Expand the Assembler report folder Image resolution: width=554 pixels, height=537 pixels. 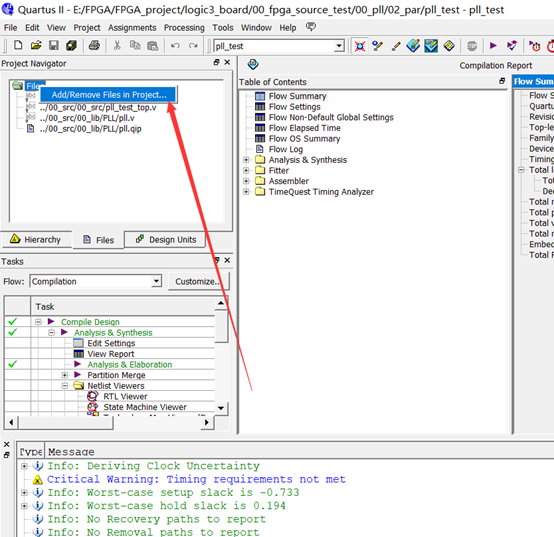pyautogui.click(x=246, y=181)
